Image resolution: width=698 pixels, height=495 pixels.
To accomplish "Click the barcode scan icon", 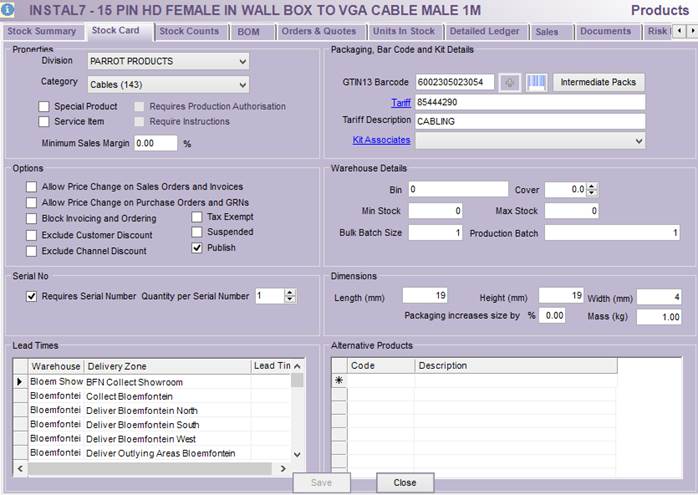I will click(x=537, y=82).
